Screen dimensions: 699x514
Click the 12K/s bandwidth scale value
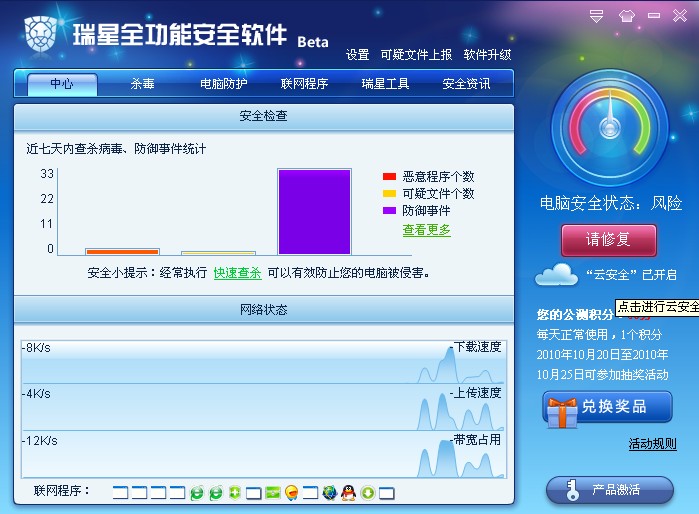41,441
